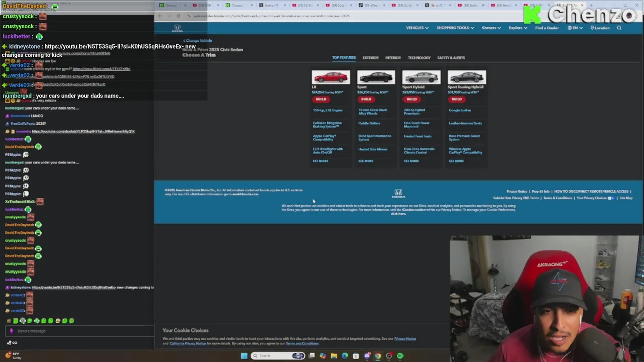This screenshot has height=362, width=644.
Task: Expand SEE MORE under the LX trim
Action: point(320,161)
